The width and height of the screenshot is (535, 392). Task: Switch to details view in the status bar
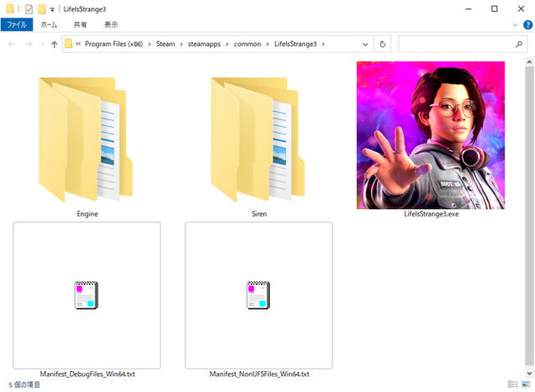(512, 384)
